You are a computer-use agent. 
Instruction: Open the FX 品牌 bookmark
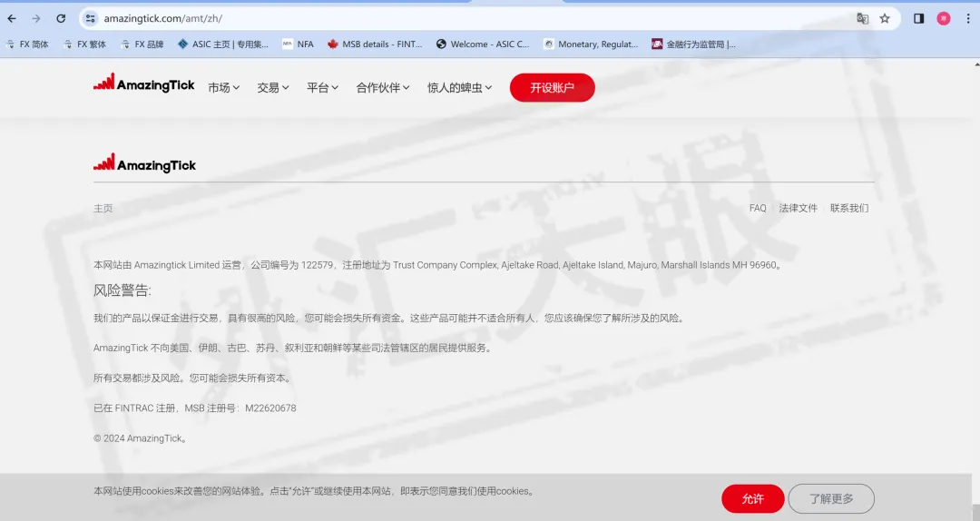[142, 44]
